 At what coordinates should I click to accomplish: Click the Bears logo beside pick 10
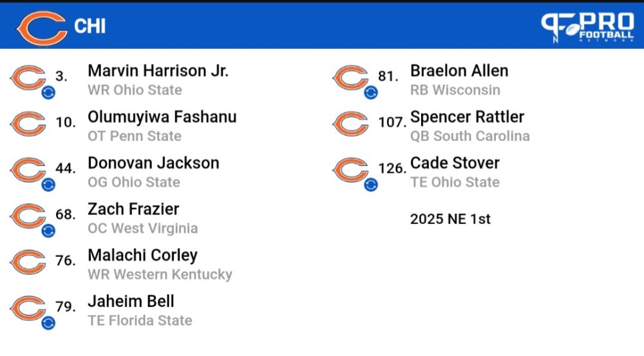pyautogui.click(x=28, y=124)
